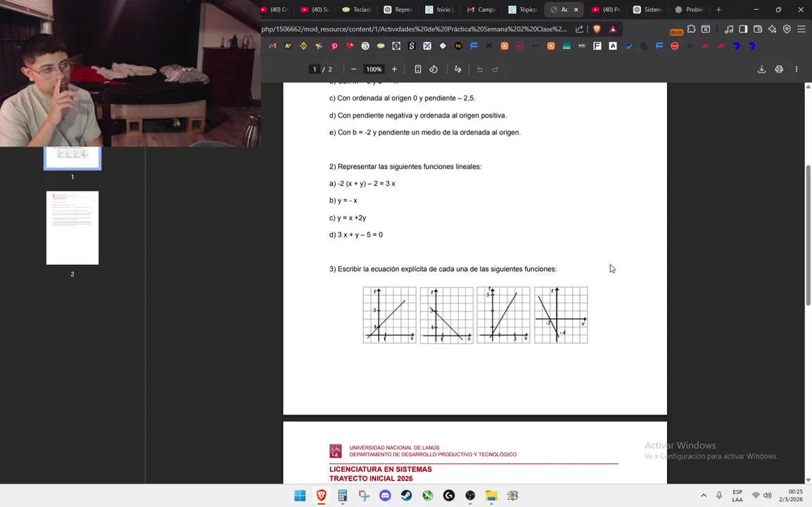
Task: Click the scrollbar down arrow
Action: [x=808, y=480]
